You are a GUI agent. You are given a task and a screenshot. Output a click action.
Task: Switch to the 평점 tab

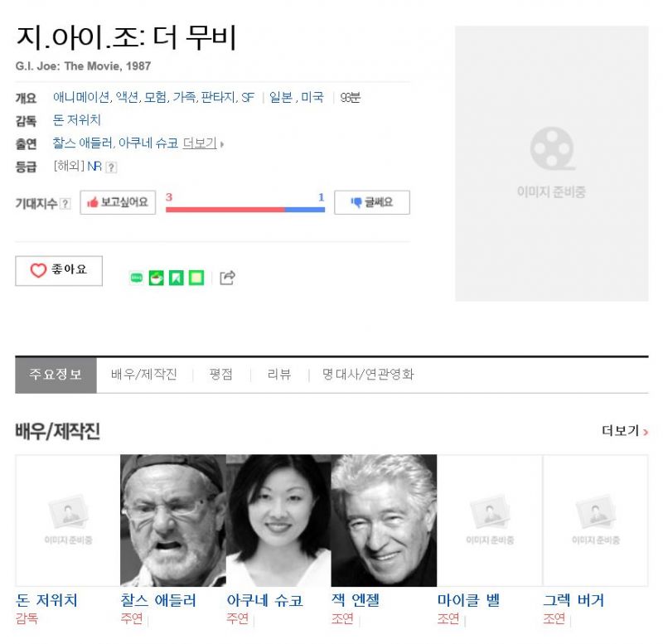pos(221,375)
